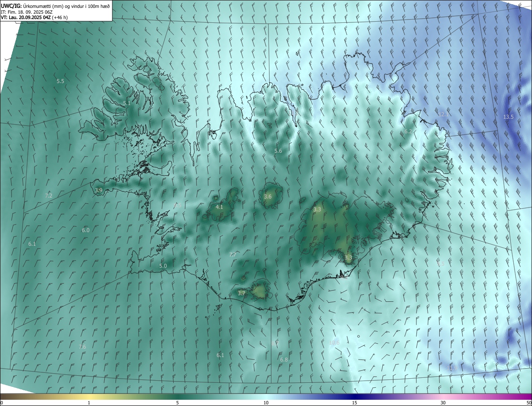
Task: Click the 3.6 value on the central glacier
Action: [x=268, y=196]
